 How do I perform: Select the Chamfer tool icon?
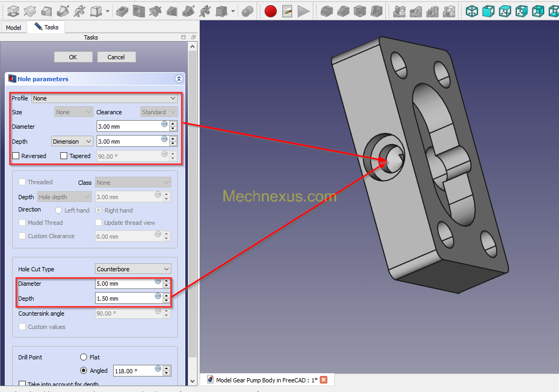[343, 11]
